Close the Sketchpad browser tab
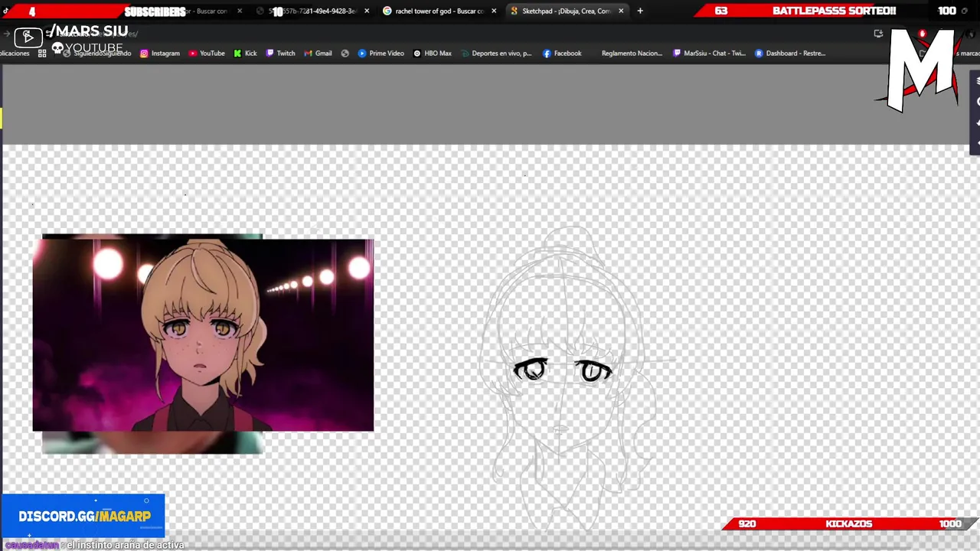The width and height of the screenshot is (980, 551). coord(621,11)
